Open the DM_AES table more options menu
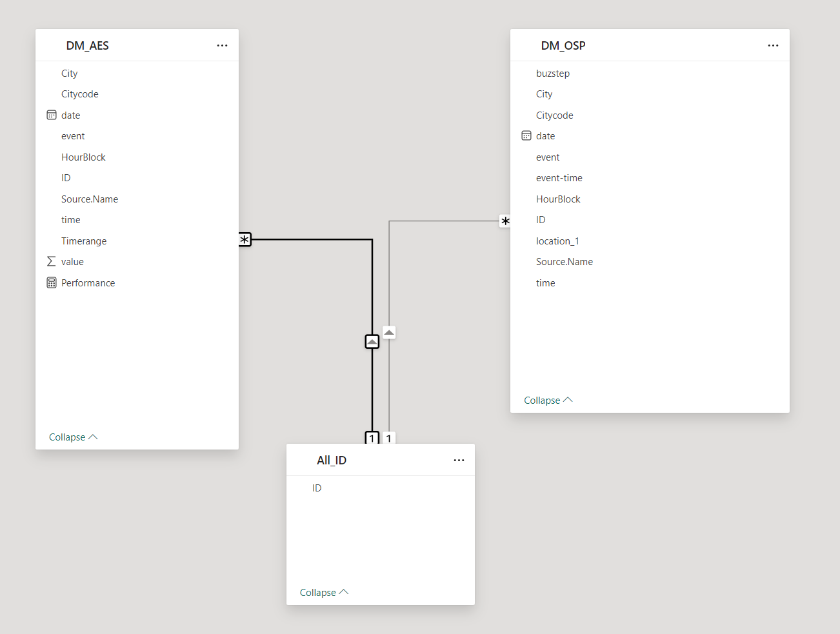This screenshot has height=634, width=840. (x=222, y=46)
